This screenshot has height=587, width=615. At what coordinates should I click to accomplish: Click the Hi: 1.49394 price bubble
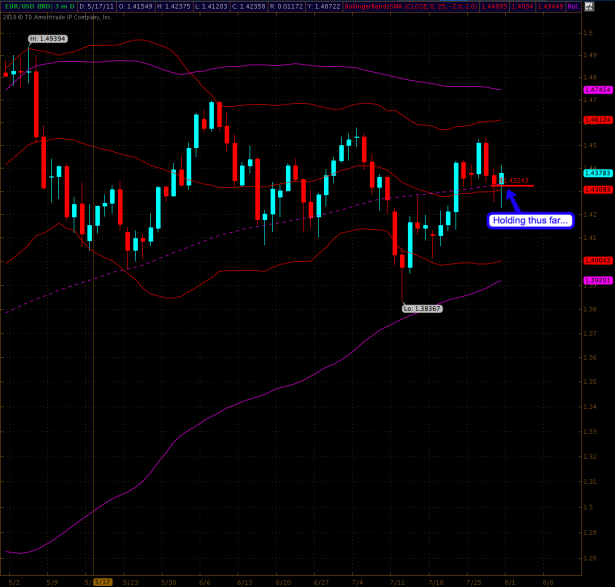47,38
